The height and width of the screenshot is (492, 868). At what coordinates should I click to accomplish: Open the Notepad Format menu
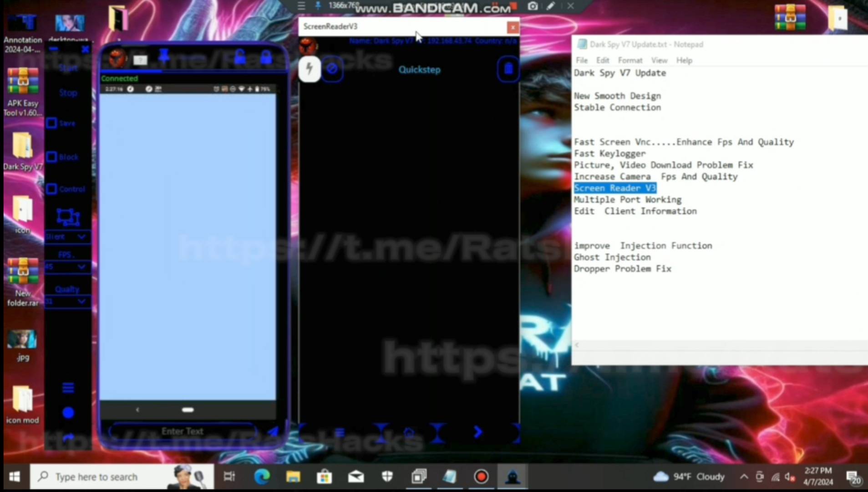629,61
